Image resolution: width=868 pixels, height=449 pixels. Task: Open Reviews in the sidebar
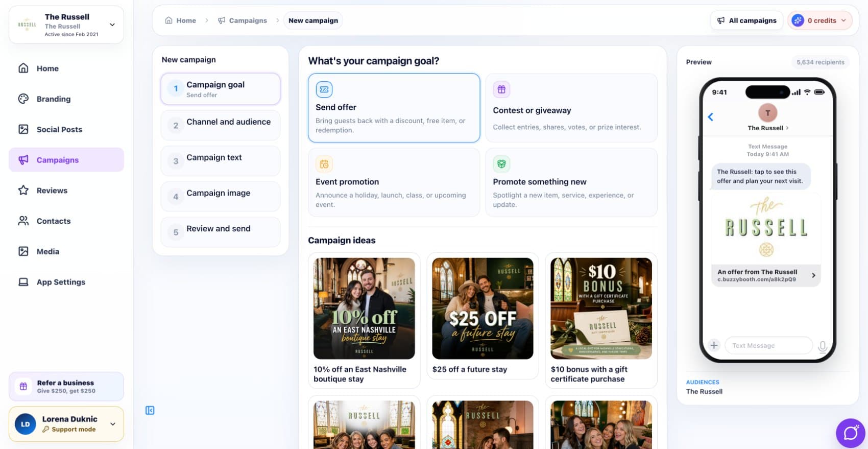point(66,191)
